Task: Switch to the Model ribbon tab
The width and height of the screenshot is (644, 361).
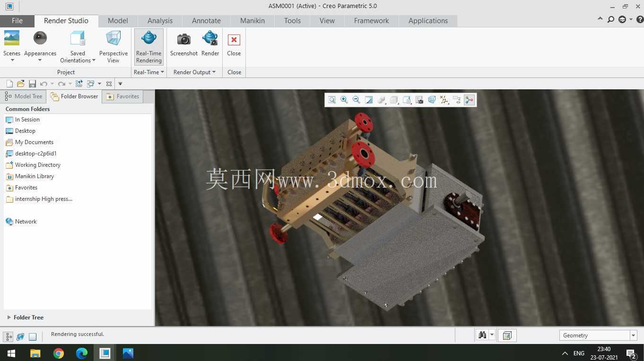Action: [x=118, y=21]
